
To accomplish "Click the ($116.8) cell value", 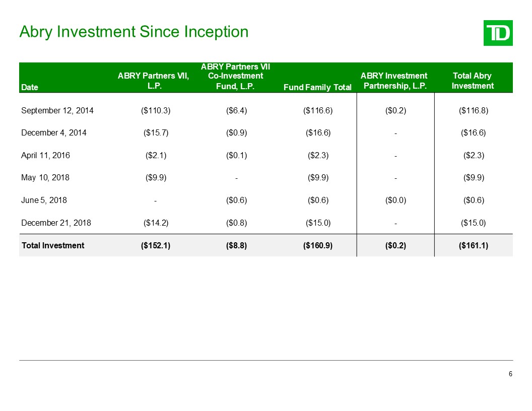I will (x=472, y=110).
